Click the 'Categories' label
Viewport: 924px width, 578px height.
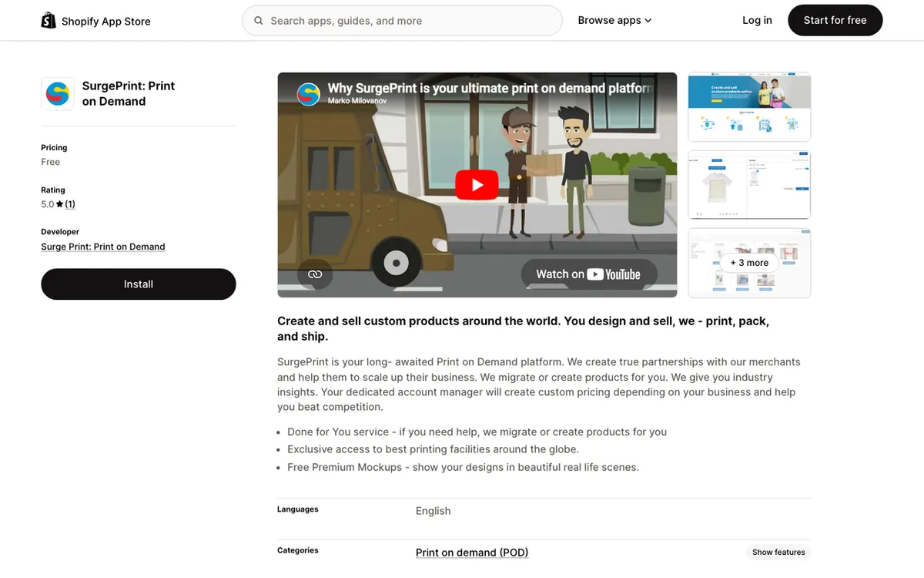click(298, 550)
